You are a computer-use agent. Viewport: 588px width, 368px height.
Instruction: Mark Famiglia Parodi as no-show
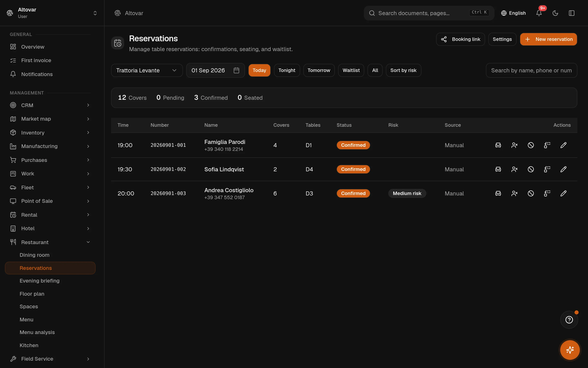(514, 145)
